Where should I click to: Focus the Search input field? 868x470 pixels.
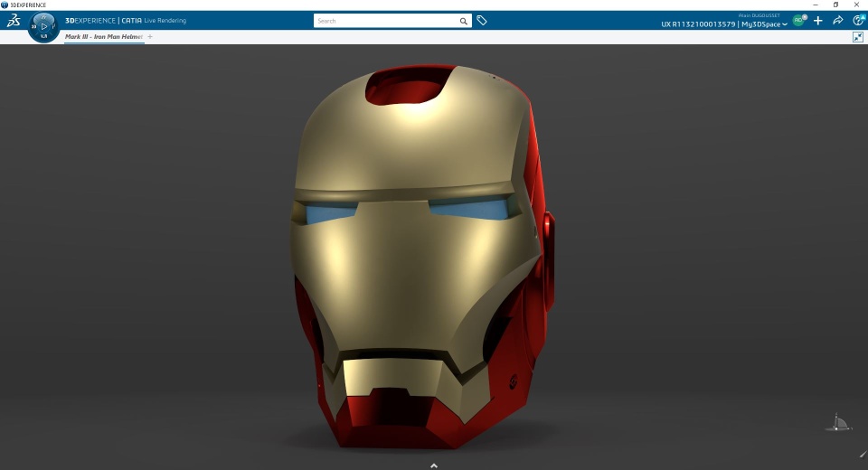click(x=385, y=21)
